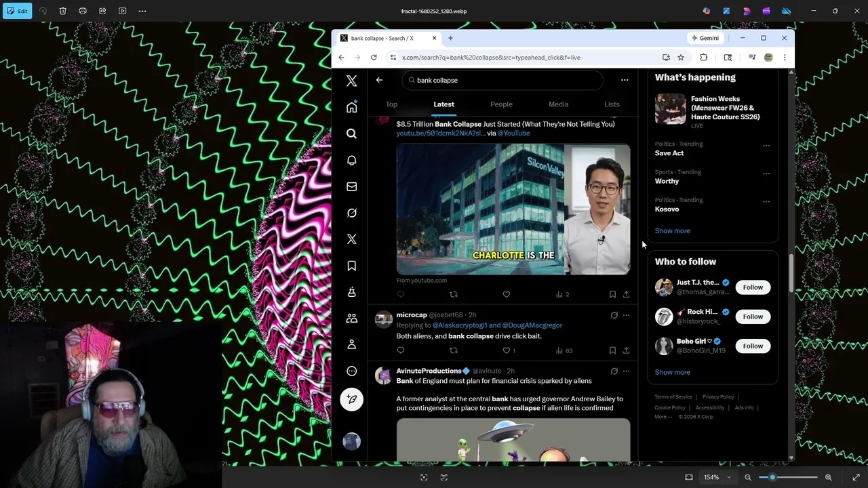Open more menu on microcap's post

coord(626,315)
